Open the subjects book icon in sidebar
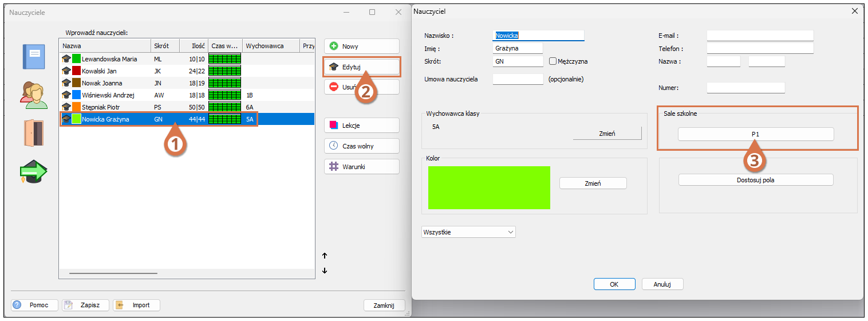The width and height of the screenshot is (868, 321). pos(33,57)
